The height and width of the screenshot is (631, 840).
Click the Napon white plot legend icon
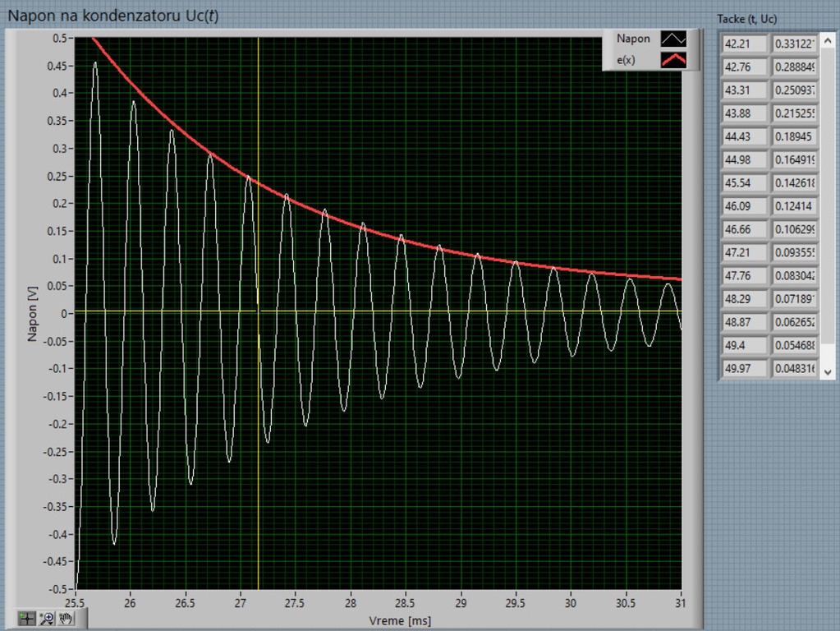[x=673, y=39]
